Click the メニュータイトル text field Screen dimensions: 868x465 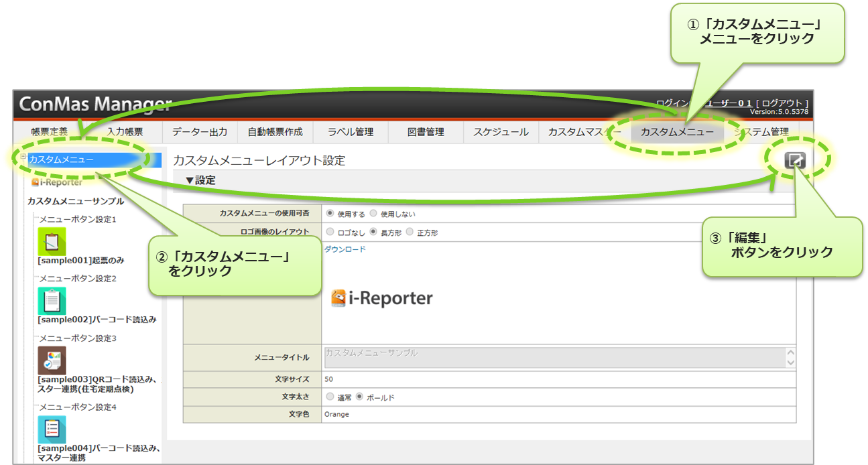tap(553, 357)
